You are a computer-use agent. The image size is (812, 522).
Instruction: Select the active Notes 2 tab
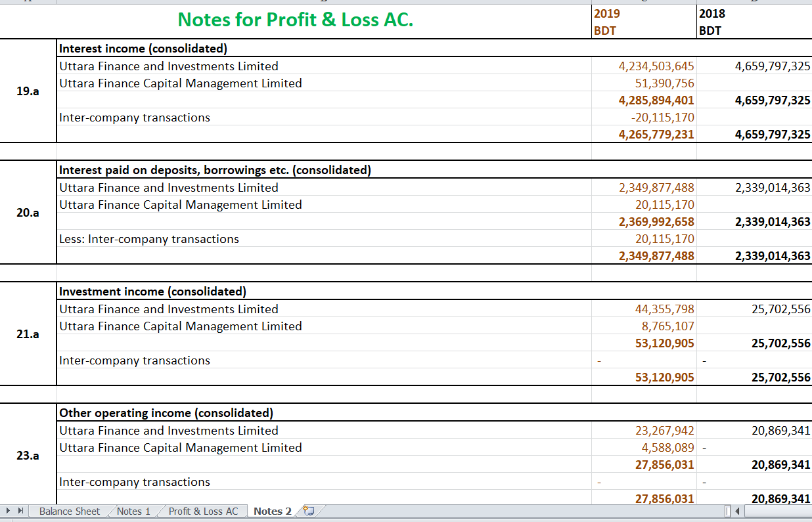pos(272,511)
